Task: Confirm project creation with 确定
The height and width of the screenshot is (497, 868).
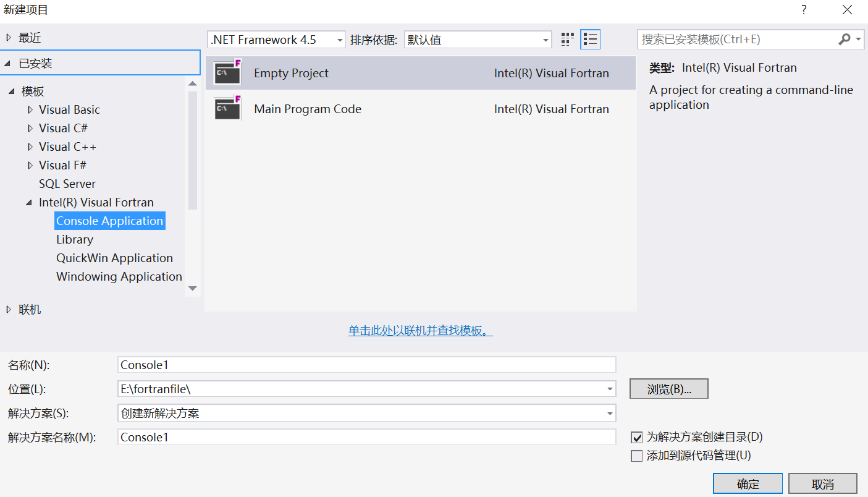Action: click(748, 483)
